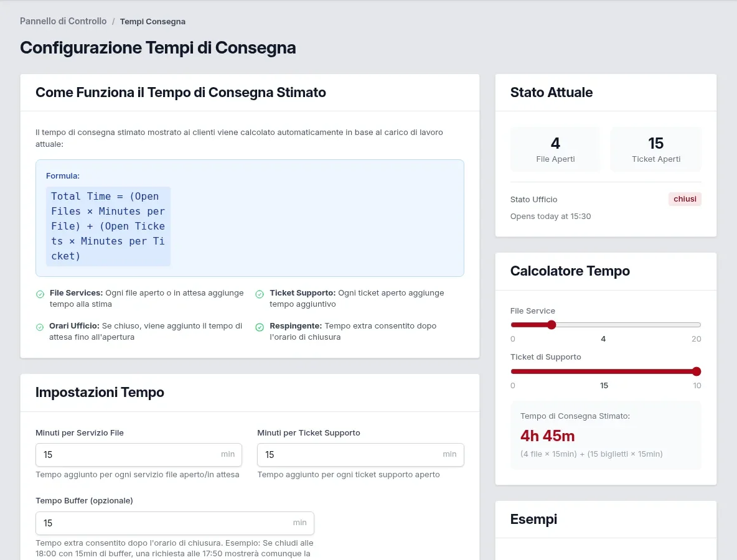Focus the Minuti per Ticket Supporto field
Image resolution: width=737 pixels, height=560 pixels.
coord(360,455)
